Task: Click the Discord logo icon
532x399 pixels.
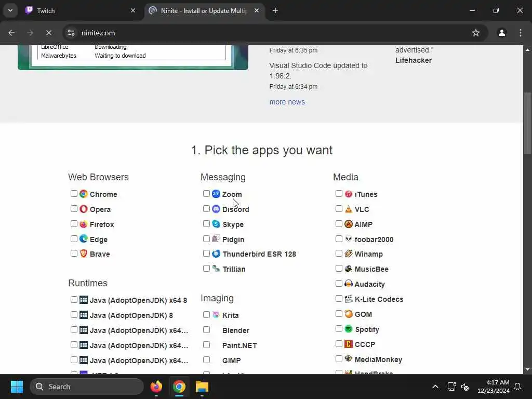Action: coord(216,209)
